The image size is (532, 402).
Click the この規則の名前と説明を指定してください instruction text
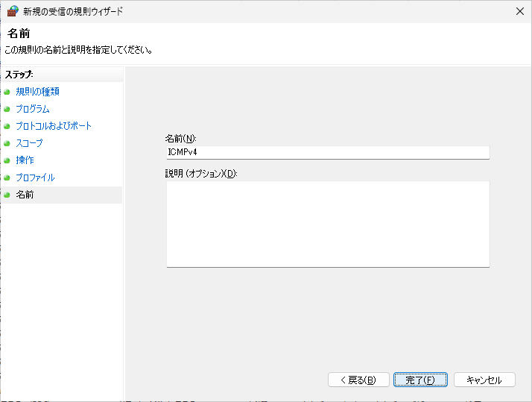tap(78, 50)
